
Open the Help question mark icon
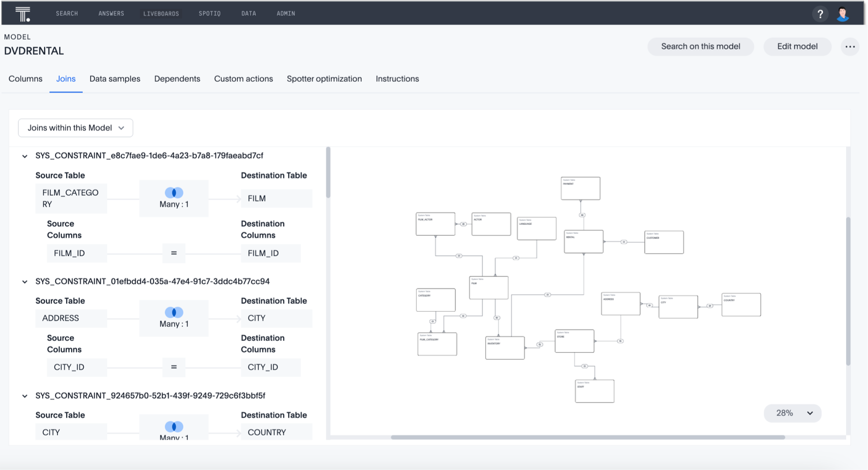[x=820, y=14]
